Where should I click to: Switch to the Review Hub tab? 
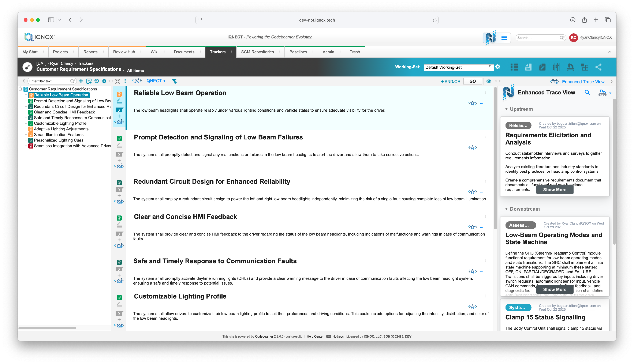(x=124, y=52)
